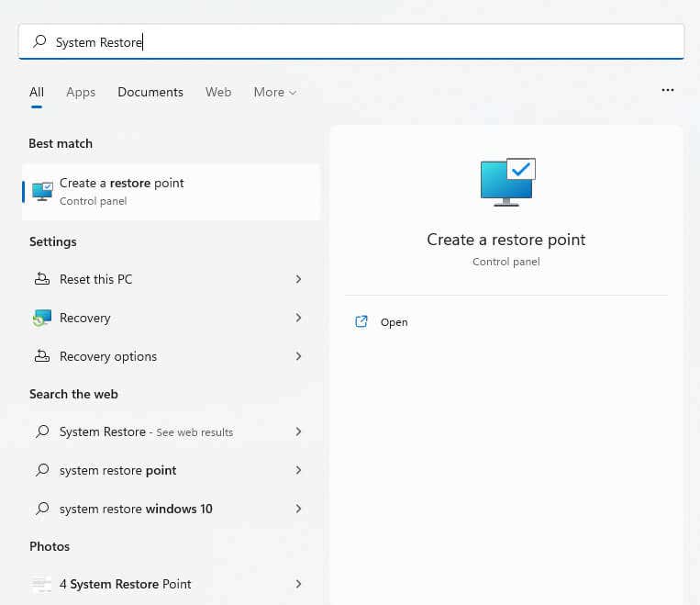Switch to the Web tab
This screenshot has height=605, width=700.
218,92
